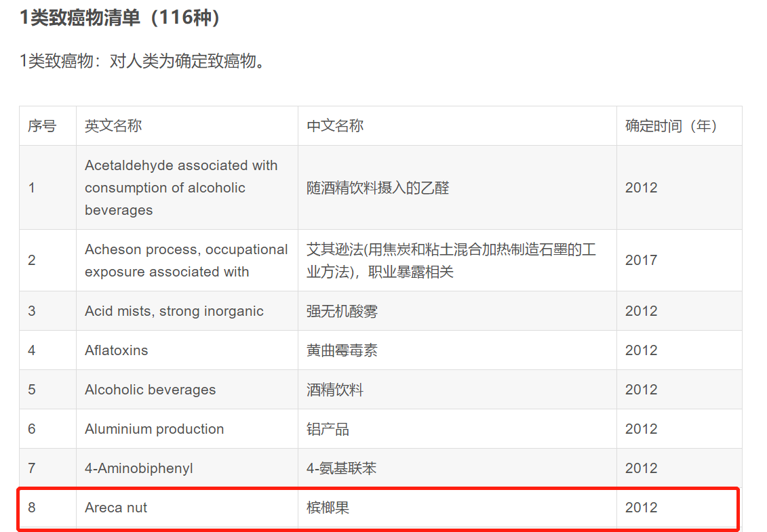The height and width of the screenshot is (532, 767).
Task: Select the 英文名称 column header
Action: pyautogui.click(x=113, y=126)
